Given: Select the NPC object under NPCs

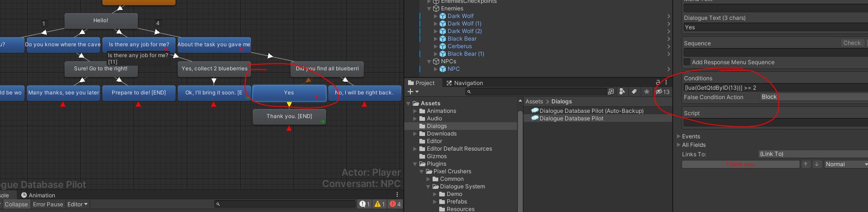Looking at the screenshot, I should pyautogui.click(x=453, y=69).
